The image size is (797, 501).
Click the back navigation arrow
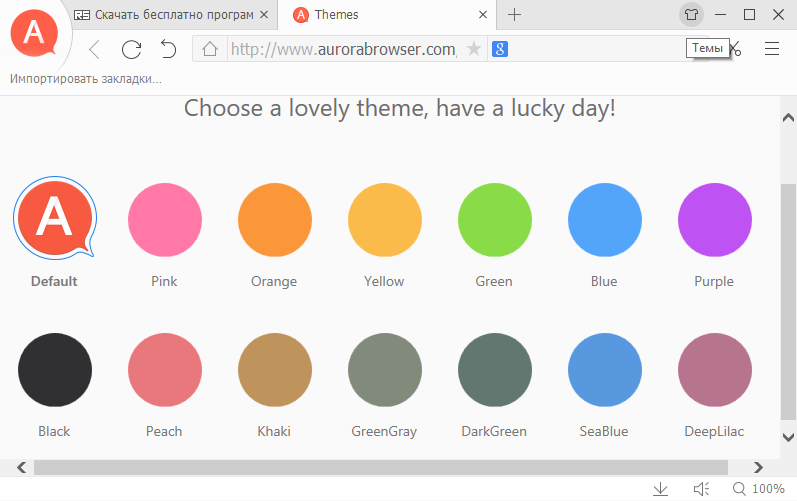94,50
